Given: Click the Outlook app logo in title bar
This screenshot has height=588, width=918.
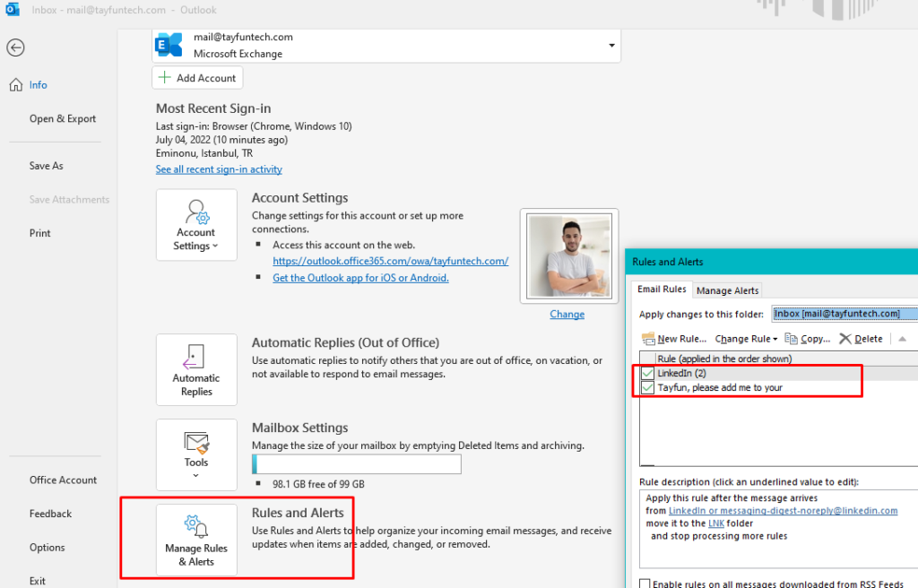Looking at the screenshot, I should pos(13,9).
